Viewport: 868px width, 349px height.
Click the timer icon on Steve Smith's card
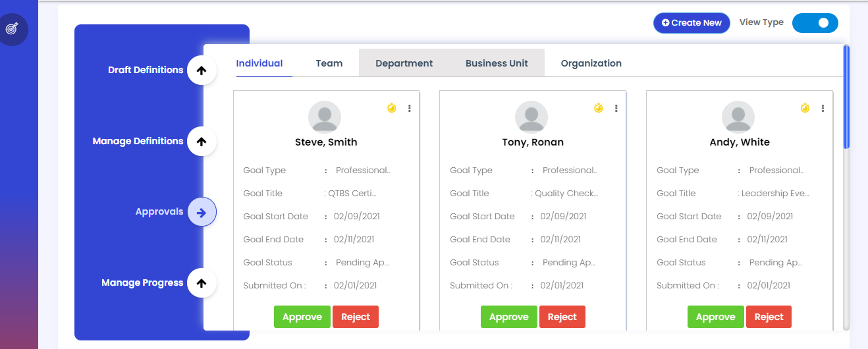[391, 107]
